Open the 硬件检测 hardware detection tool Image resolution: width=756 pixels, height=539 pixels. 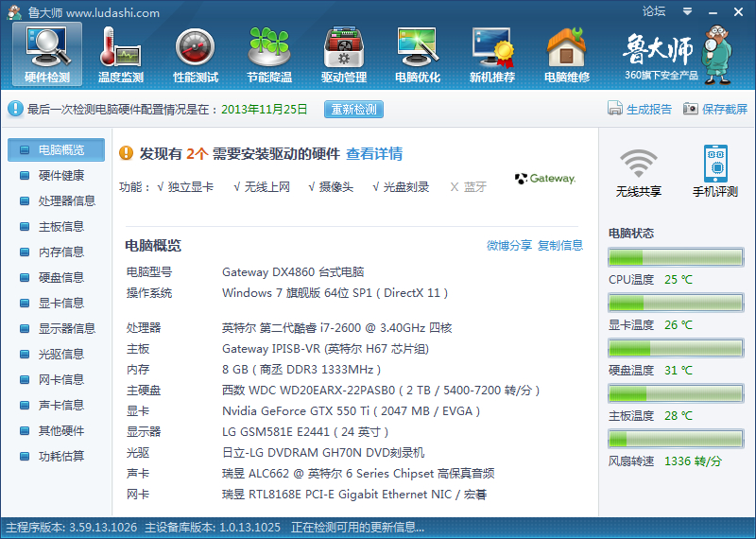tap(47, 55)
